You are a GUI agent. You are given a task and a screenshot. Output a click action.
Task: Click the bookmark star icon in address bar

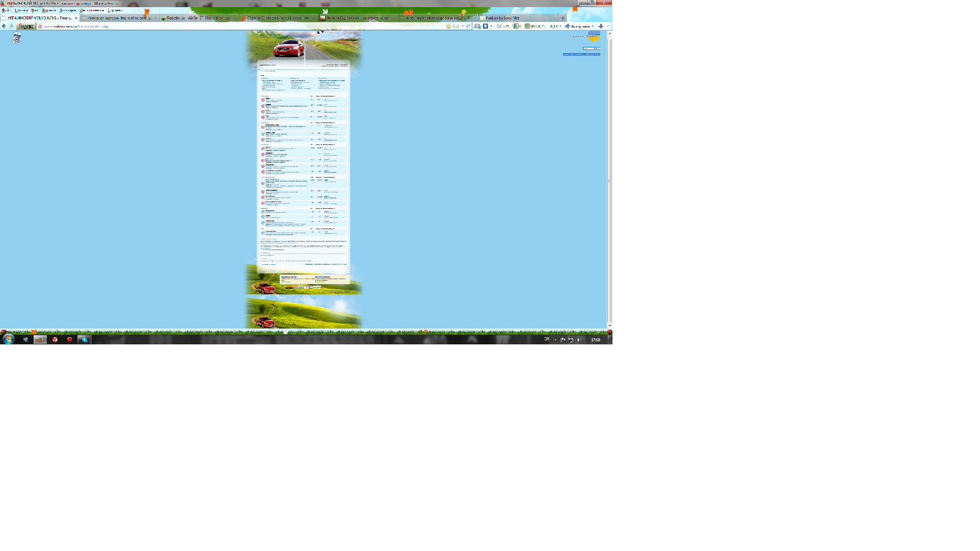pos(449,26)
